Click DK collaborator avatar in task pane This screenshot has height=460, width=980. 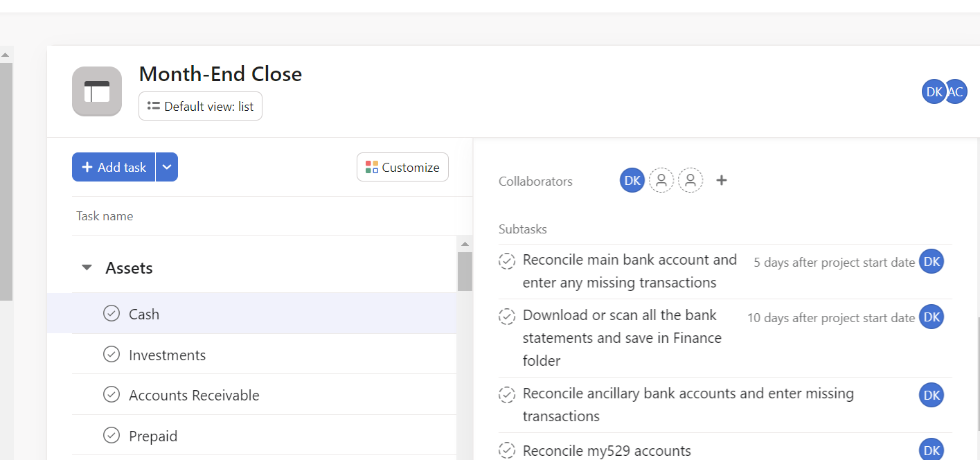pyautogui.click(x=632, y=181)
